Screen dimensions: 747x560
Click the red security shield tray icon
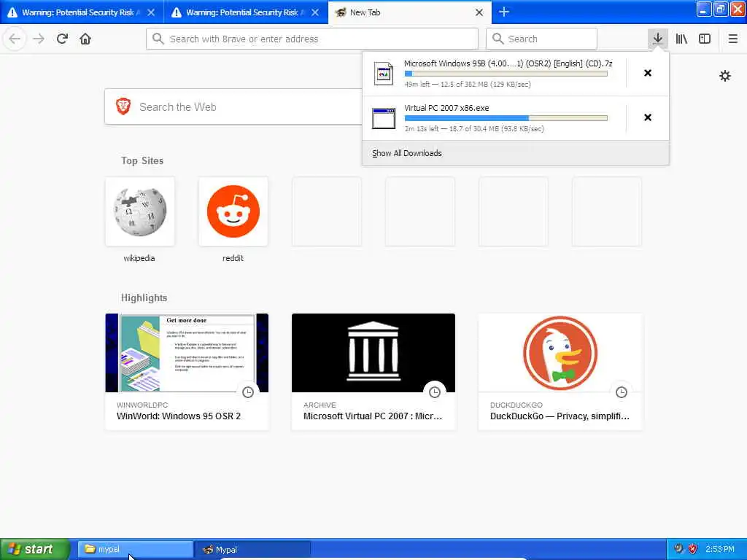(693, 549)
